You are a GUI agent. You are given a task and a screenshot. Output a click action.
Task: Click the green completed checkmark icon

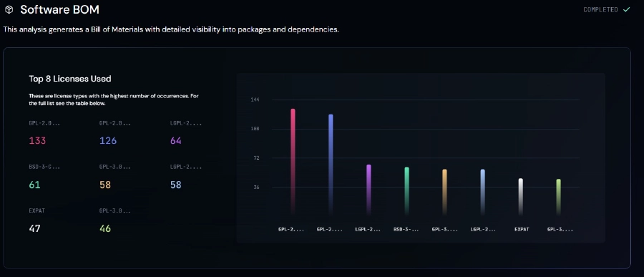pos(626,9)
